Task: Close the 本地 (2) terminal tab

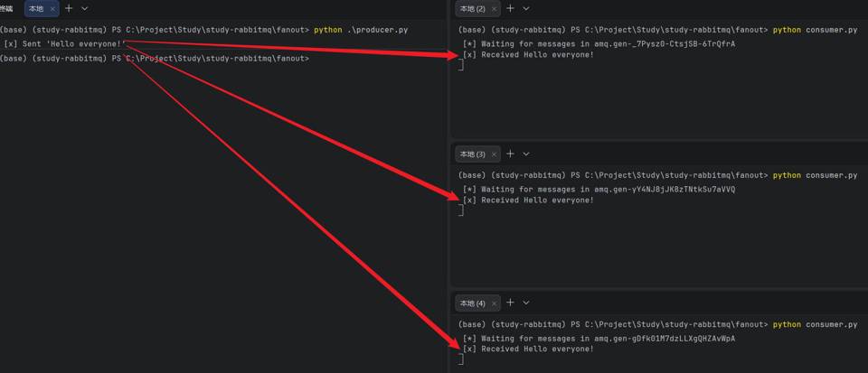Action: click(495, 8)
